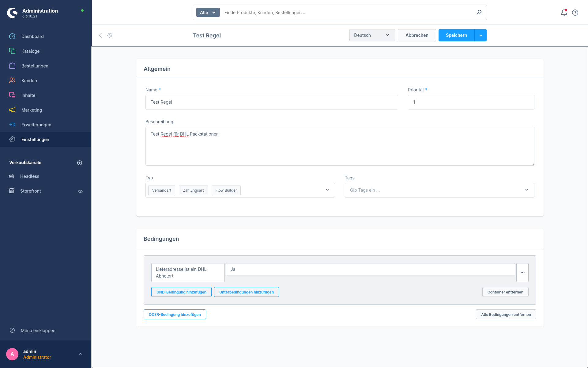Open the Lieferadresse condition type selector
The image size is (588, 368).
pyautogui.click(x=188, y=273)
